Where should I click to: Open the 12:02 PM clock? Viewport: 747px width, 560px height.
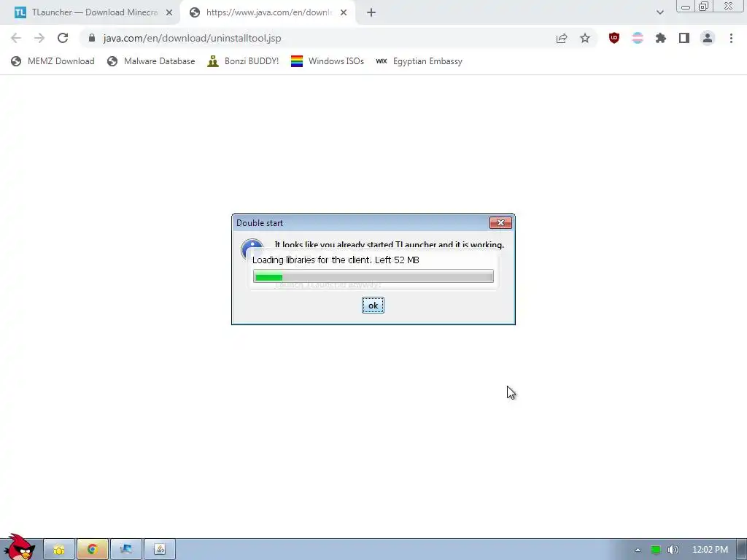point(710,550)
